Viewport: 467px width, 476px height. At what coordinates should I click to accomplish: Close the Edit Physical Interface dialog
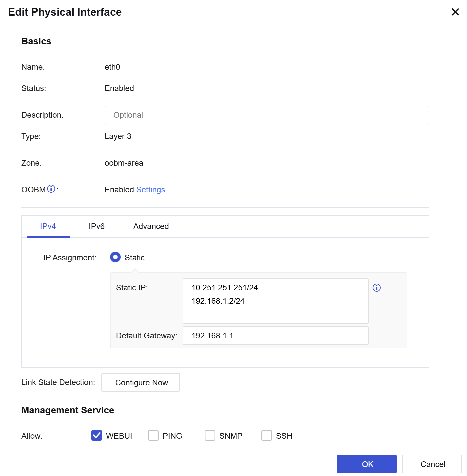tap(455, 12)
